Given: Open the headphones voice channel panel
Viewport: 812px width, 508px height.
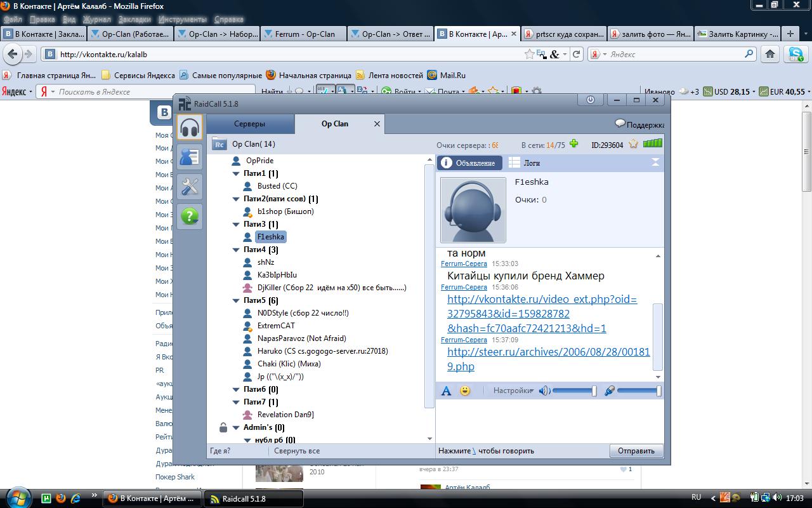Looking at the screenshot, I should click(190, 128).
